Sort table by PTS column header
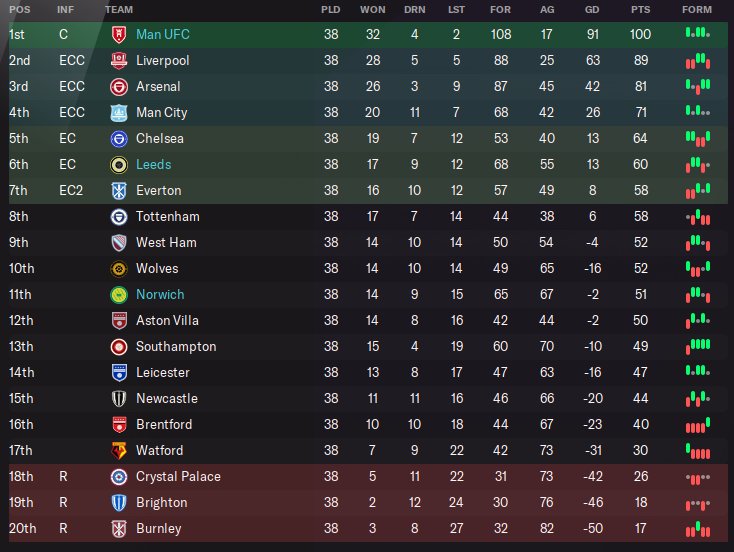The width and height of the screenshot is (734, 552). point(639,9)
